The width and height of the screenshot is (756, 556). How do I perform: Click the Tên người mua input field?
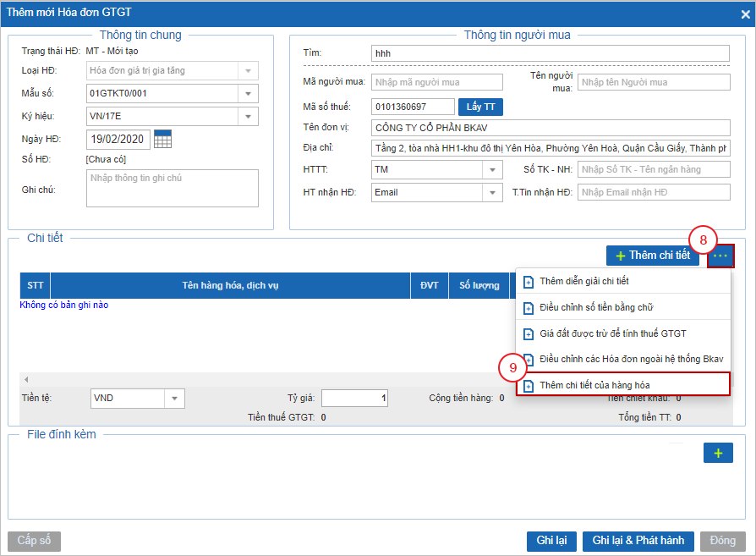654,82
